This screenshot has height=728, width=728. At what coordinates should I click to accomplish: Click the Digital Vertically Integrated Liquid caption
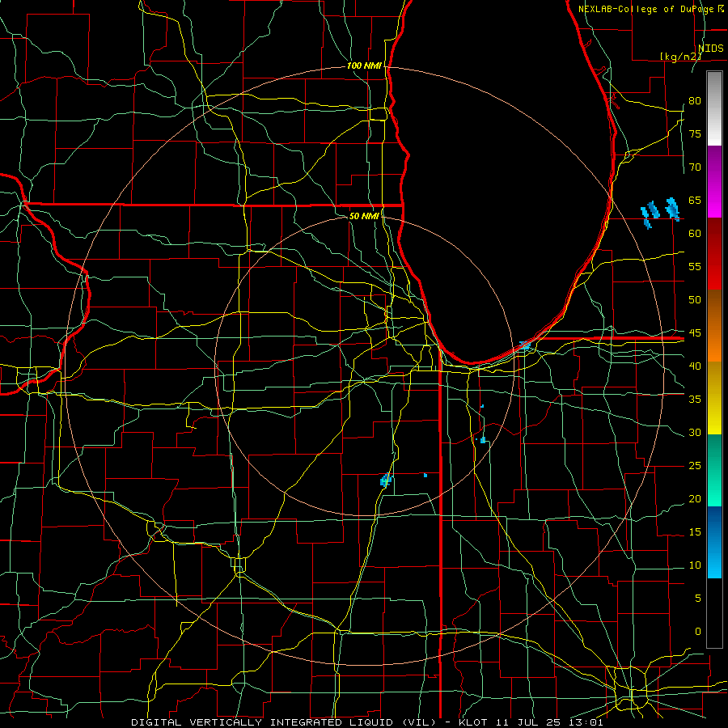point(367,722)
